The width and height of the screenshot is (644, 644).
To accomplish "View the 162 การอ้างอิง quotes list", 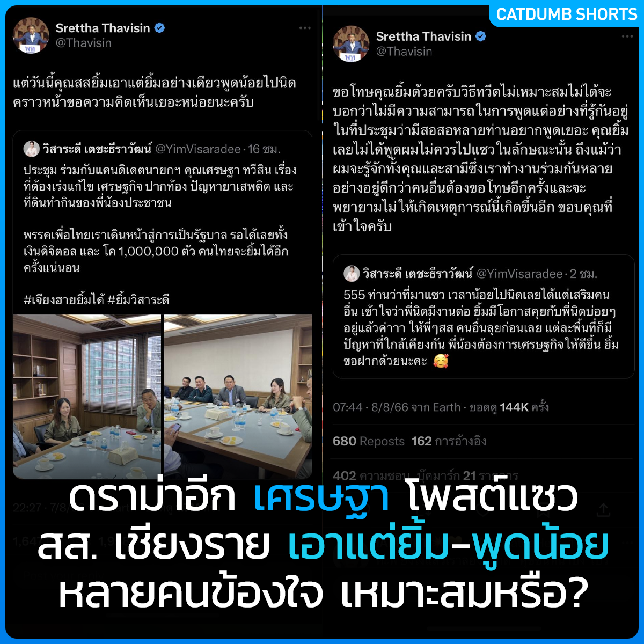I will (449, 441).
